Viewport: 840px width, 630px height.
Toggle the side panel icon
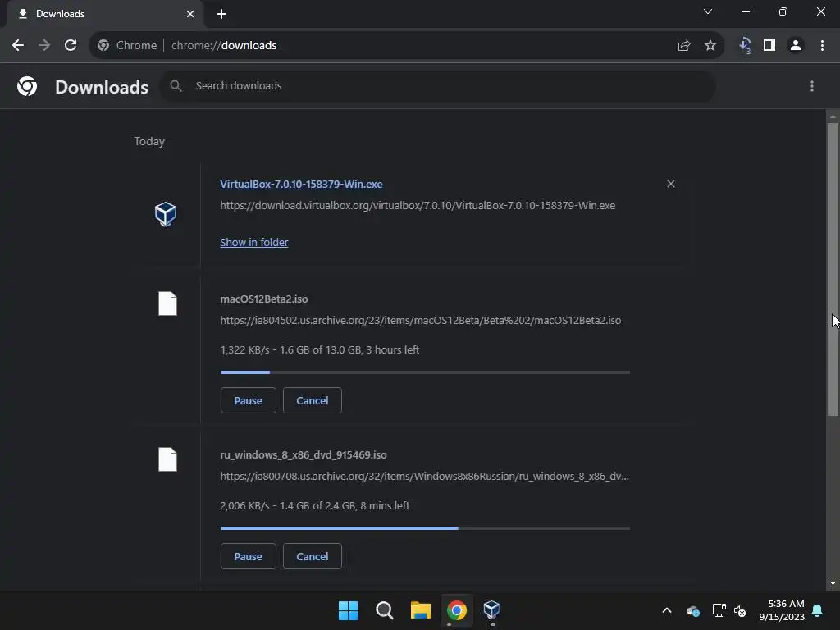click(x=769, y=46)
